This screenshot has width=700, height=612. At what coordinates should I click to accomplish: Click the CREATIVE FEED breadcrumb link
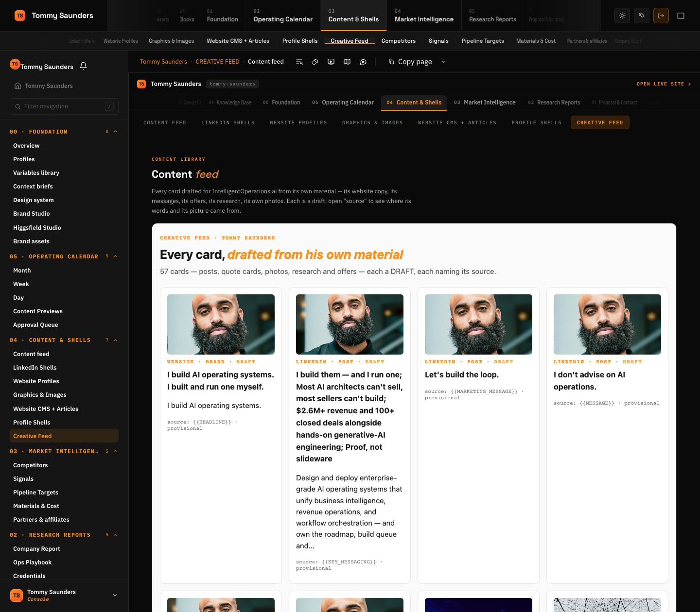point(217,62)
